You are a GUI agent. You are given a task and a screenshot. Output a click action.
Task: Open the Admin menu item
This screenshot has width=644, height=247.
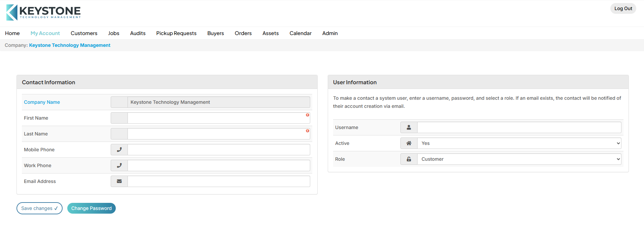click(x=330, y=33)
